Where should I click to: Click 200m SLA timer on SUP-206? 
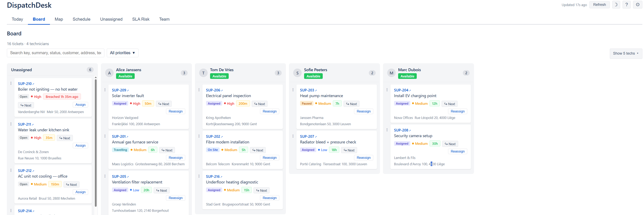[243, 103]
